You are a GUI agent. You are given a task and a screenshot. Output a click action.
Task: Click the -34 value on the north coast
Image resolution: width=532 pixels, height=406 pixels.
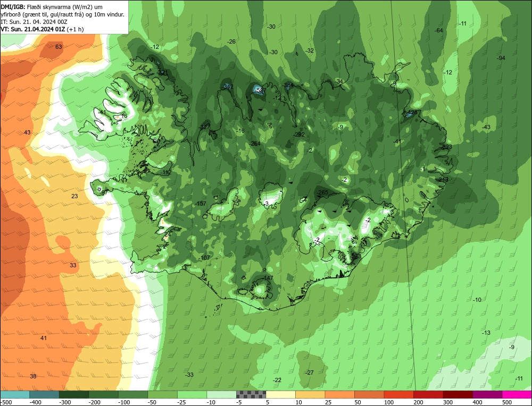339,81
